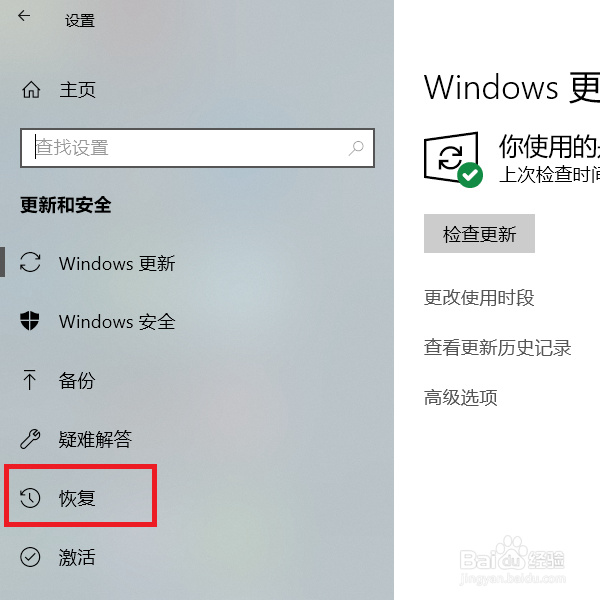Click into the 查找设置 search field
This screenshot has height=600, width=600.
tap(197, 148)
